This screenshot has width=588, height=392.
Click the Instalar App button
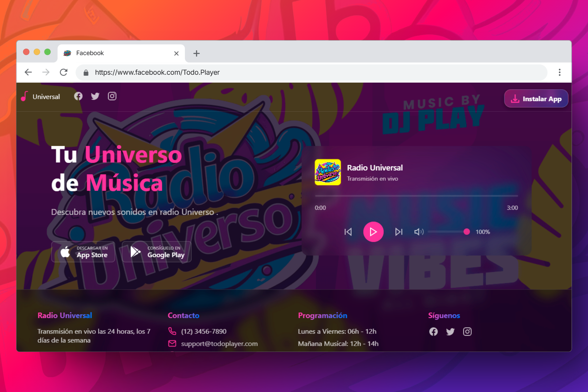pyautogui.click(x=536, y=99)
